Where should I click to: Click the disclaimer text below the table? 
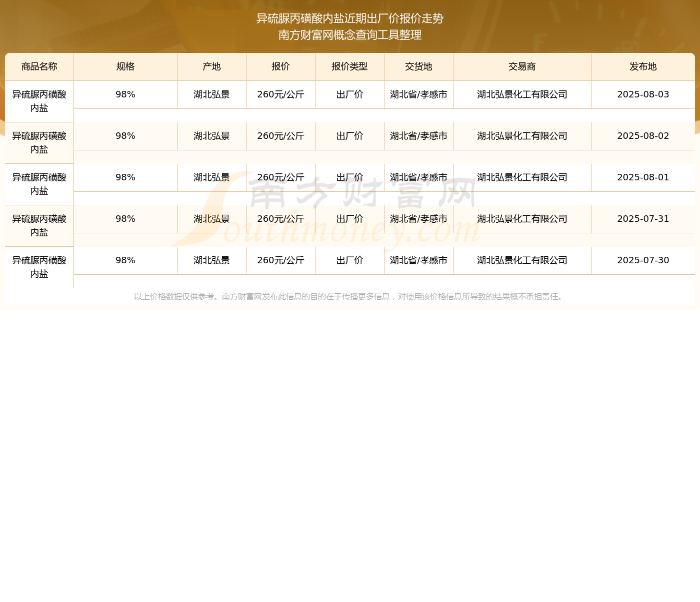pos(350,297)
